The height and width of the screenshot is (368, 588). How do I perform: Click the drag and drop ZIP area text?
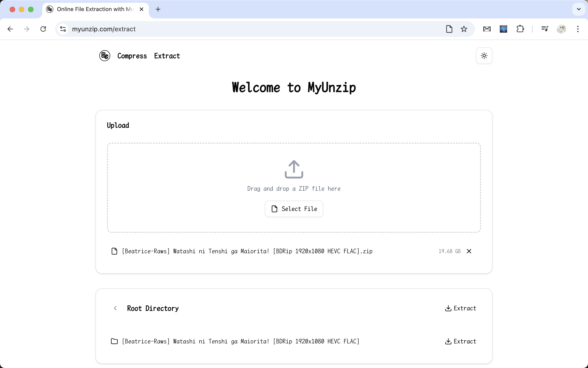pos(294,189)
